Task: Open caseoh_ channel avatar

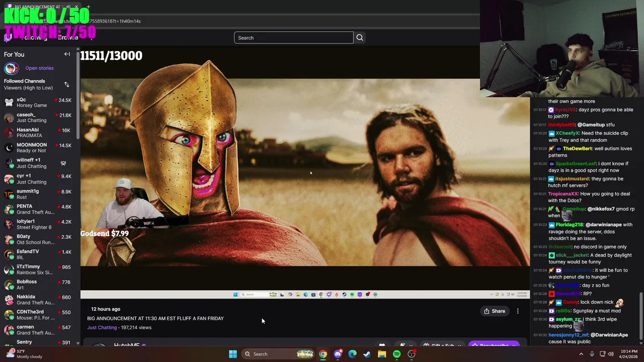Action: pos(9,118)
